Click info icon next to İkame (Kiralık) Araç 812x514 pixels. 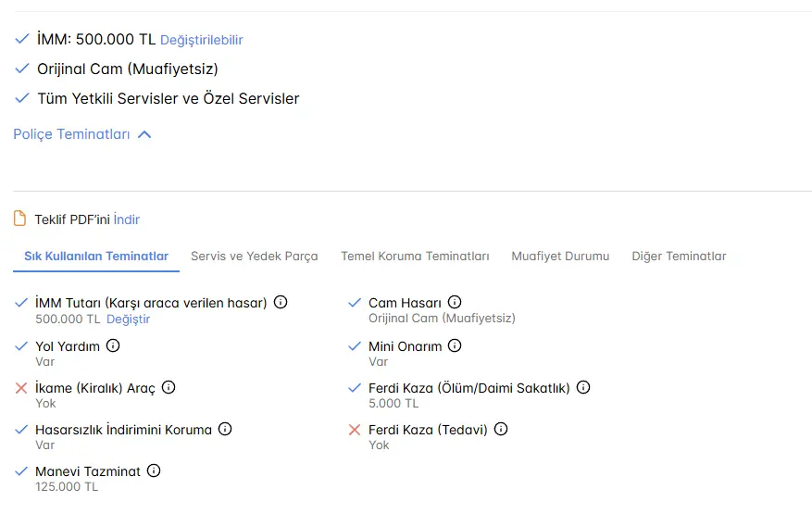[x=169, y=387]
